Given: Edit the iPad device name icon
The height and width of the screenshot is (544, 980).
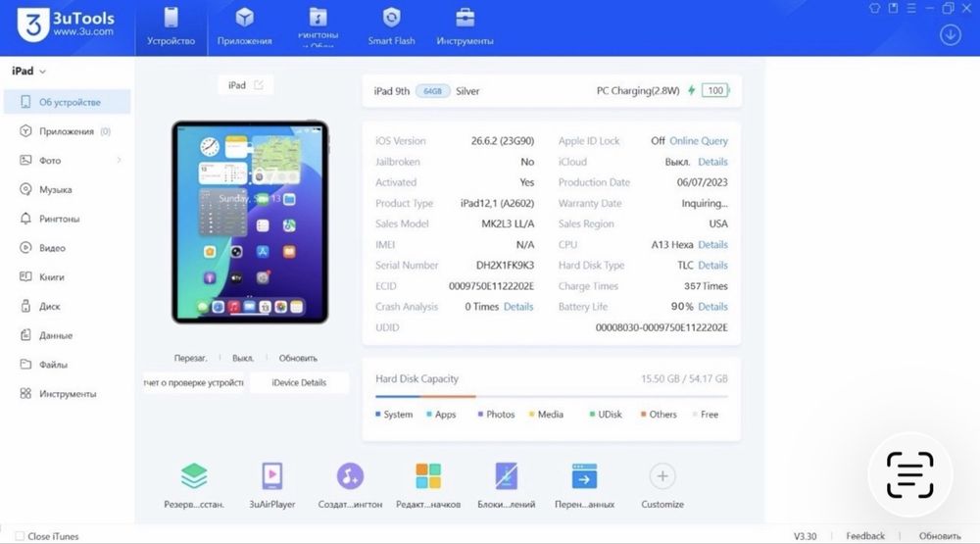Looking at the screenshot, I should point(259,85).
